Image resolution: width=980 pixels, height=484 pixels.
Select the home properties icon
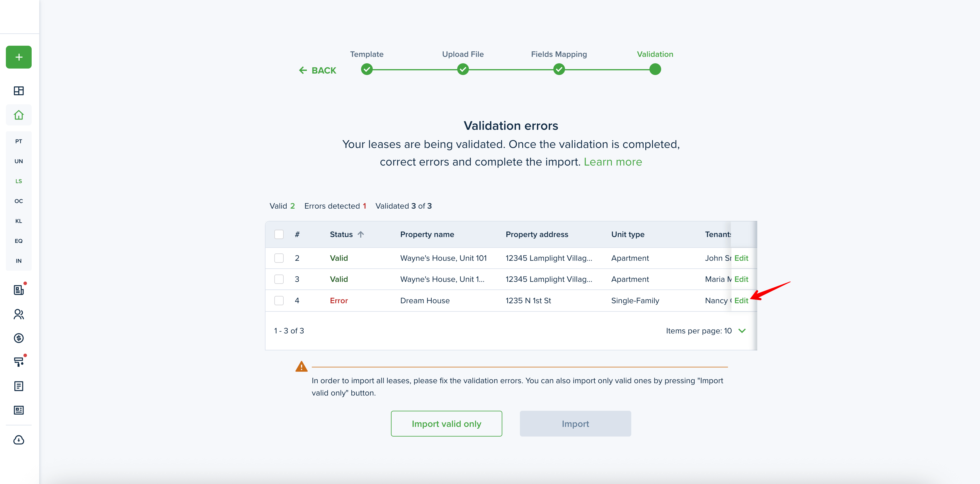[19, 115]
